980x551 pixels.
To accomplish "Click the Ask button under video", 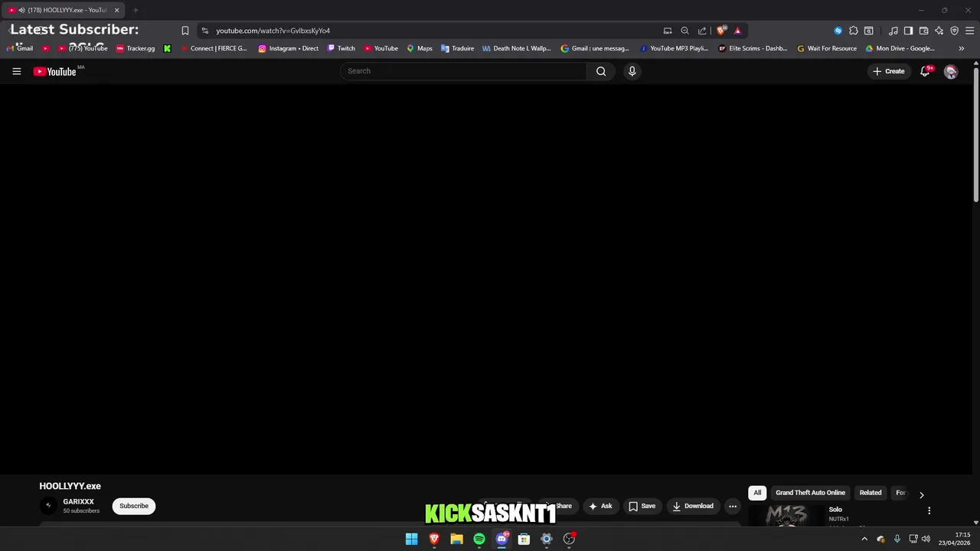I will [600, 506].
